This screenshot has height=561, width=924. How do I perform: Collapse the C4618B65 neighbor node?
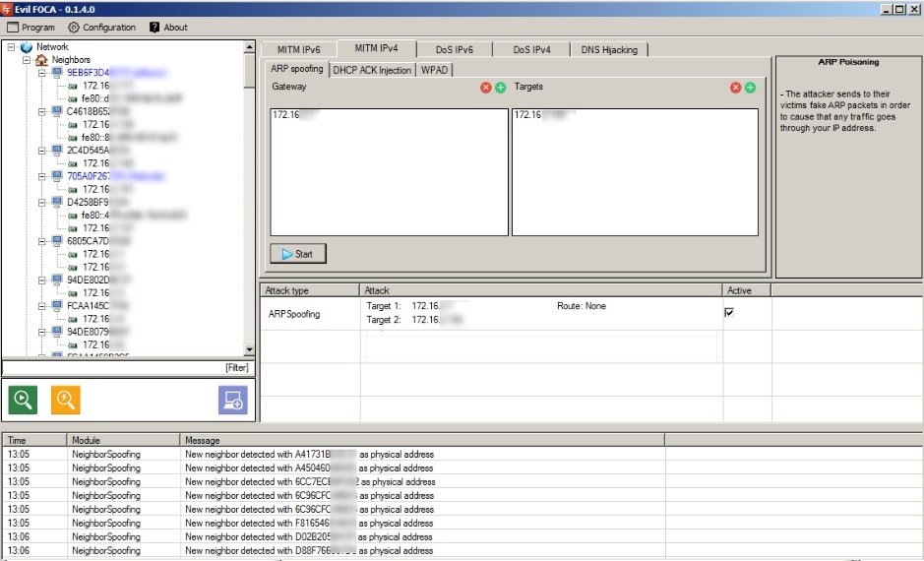click(42, 111)
